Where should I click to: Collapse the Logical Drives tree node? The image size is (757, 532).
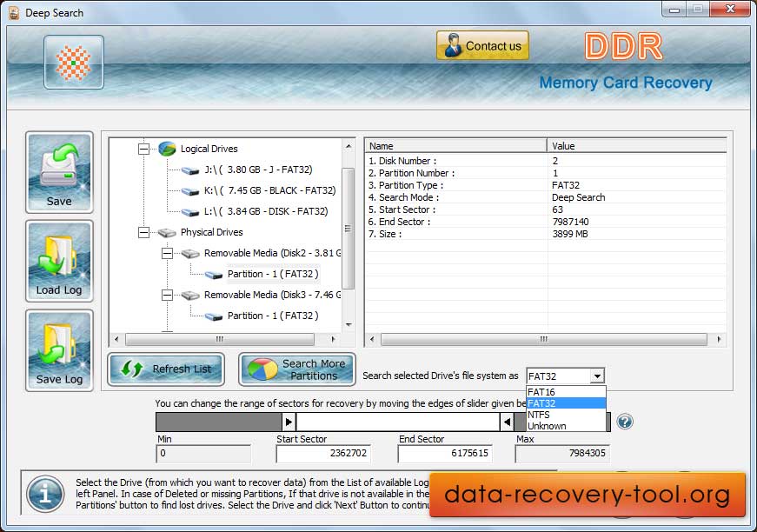pyautogui.click(x=144, y=149)
